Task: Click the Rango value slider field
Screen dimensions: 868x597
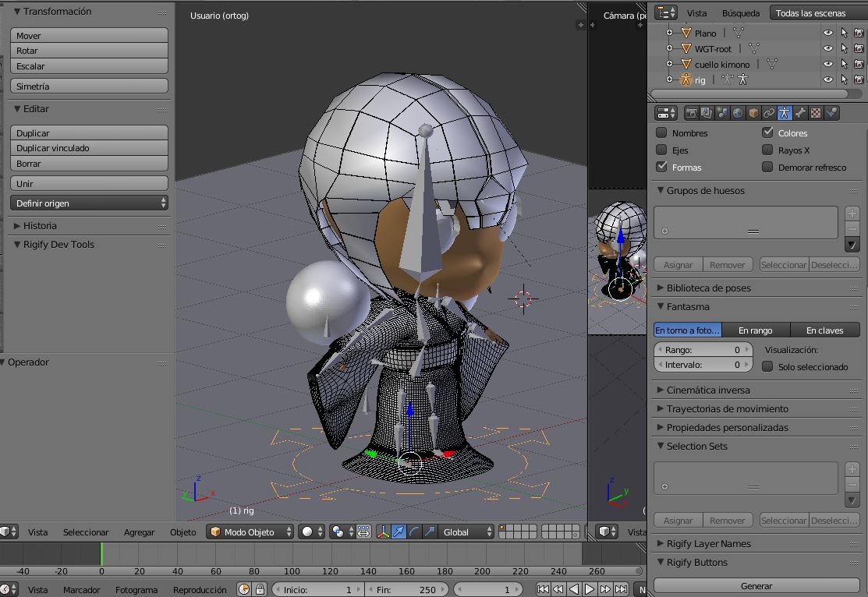Action: coord(703,350)
